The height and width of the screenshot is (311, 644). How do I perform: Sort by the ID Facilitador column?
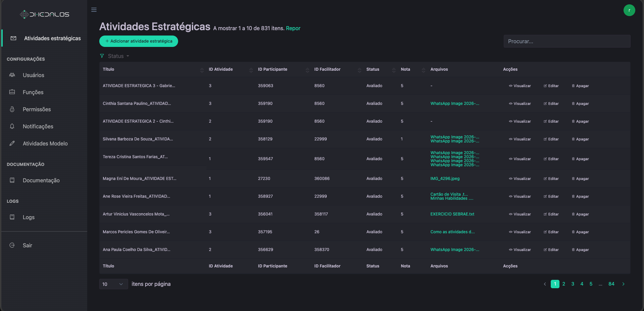pyautogui.click(x=359, y=70)
